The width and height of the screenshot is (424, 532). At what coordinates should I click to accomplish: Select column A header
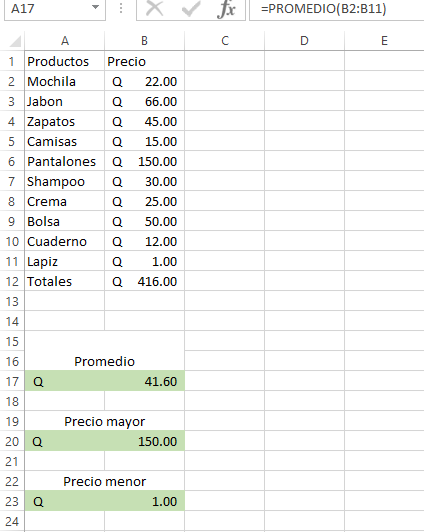pos(64,41)
